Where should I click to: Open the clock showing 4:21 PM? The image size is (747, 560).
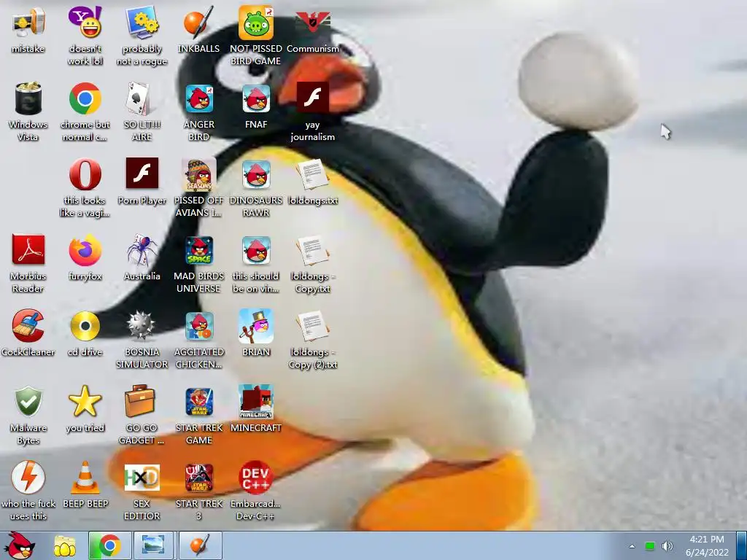[x=707, y=545]
